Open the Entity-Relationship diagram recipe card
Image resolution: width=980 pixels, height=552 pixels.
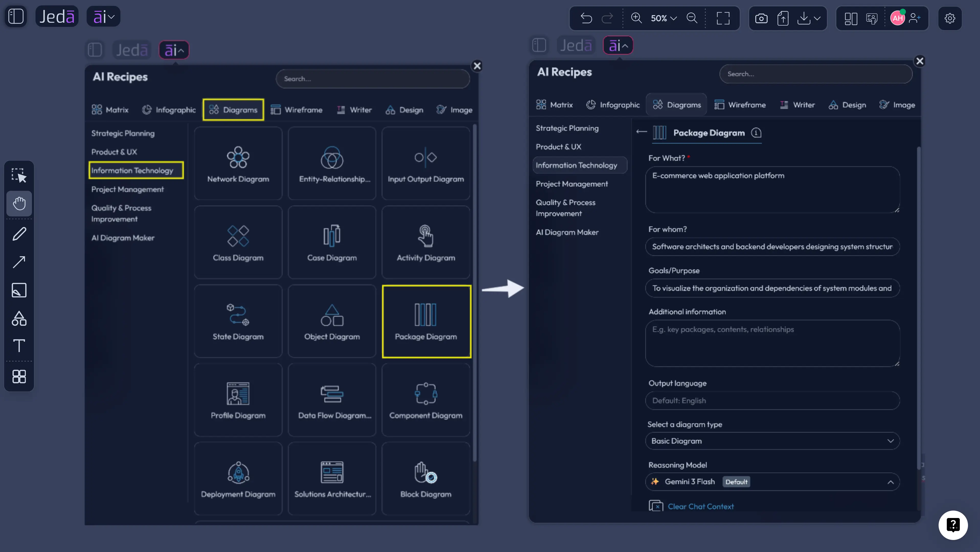tap(332, 164)
